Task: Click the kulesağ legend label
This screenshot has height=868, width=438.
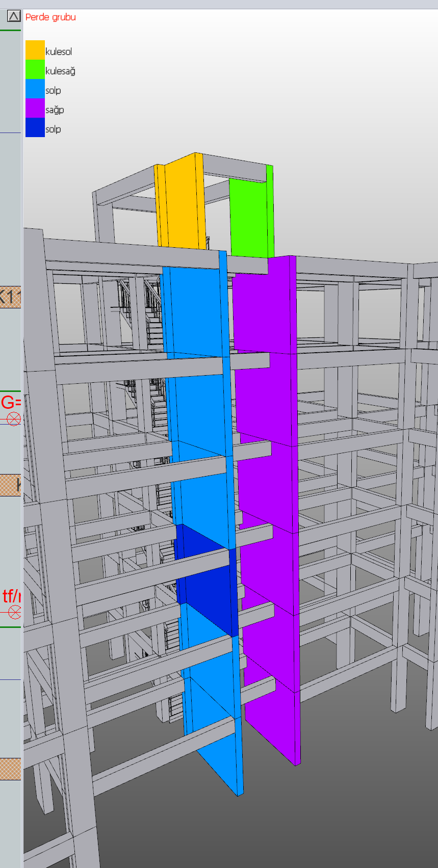Action: click(60, 71)
